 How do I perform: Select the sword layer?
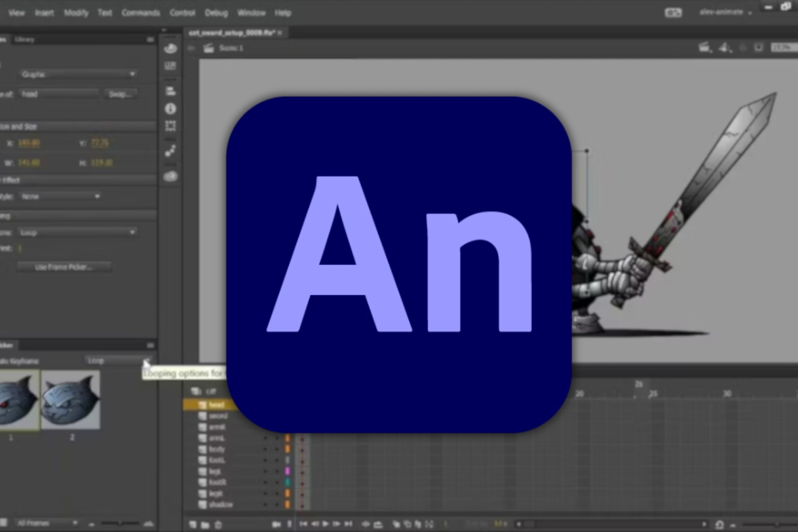[x=218, y=416]
